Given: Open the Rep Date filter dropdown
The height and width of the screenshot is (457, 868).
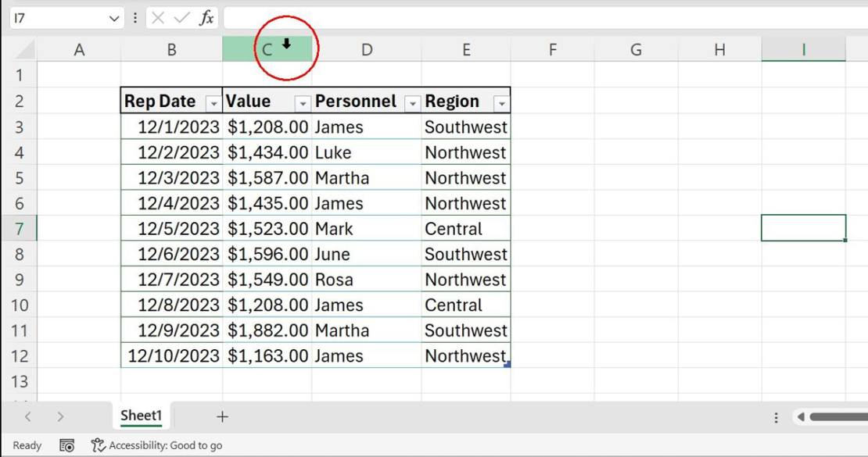Looking at the screenshot, I should click(x=213, y=102).
